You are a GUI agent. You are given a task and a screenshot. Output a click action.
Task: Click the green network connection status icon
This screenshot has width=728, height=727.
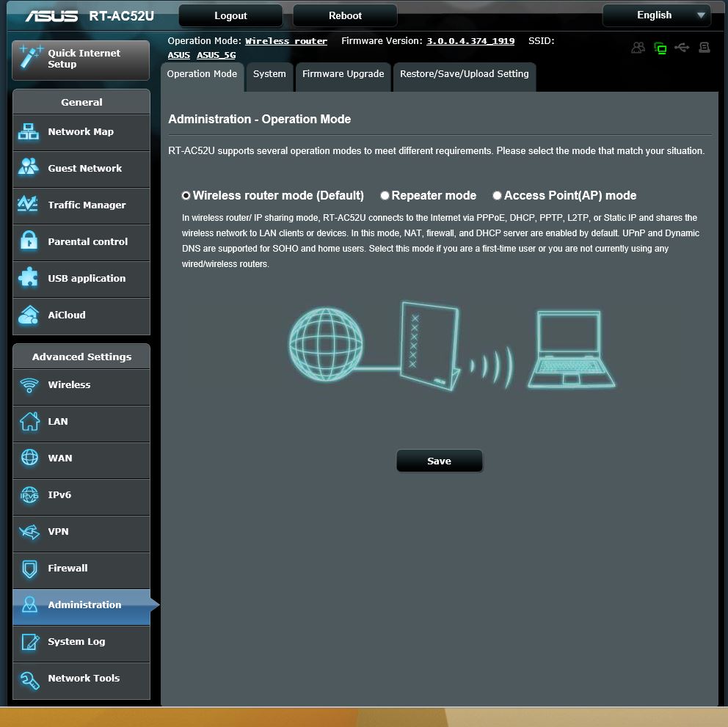660,48
